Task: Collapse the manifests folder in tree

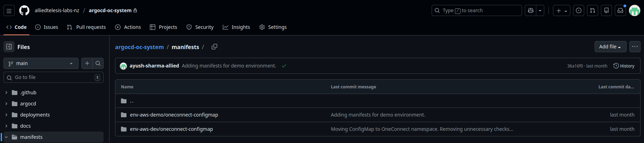Action: 6,137
